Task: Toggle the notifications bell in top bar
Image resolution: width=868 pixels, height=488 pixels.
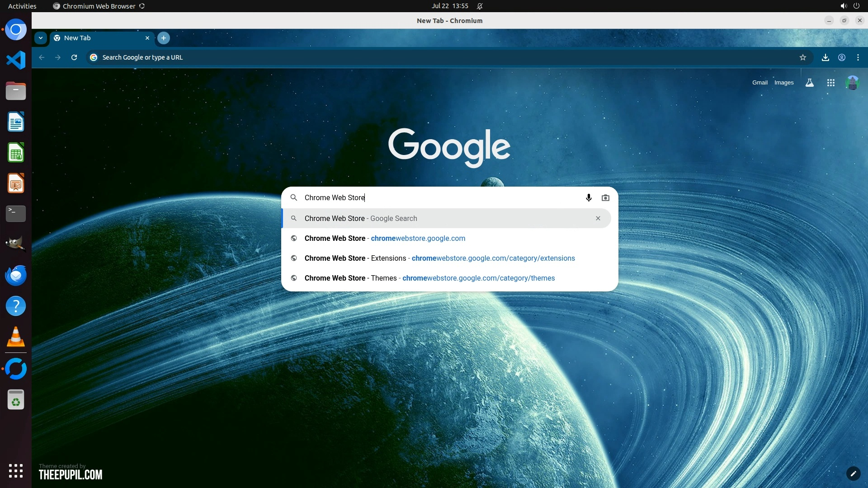Action: (x=480, y=6)
